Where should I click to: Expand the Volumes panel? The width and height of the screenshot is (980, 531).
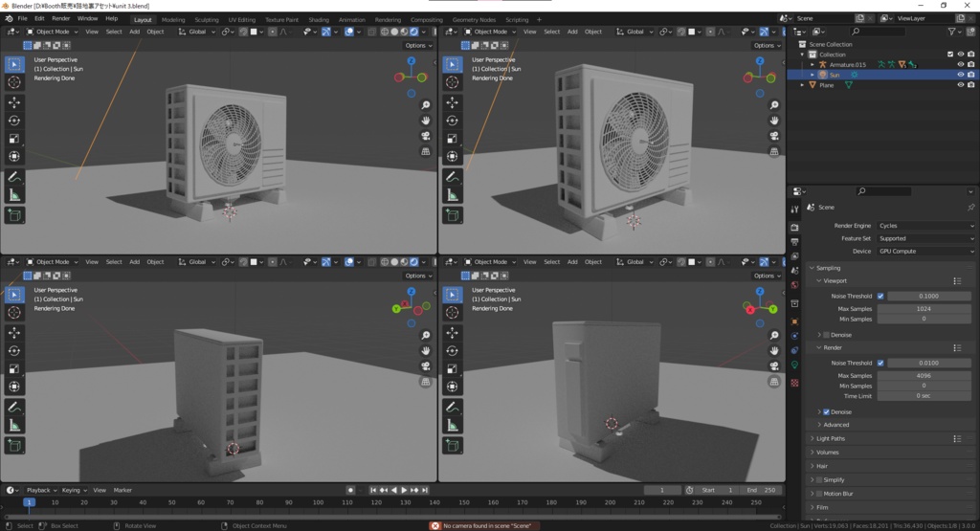pos(827,453)
